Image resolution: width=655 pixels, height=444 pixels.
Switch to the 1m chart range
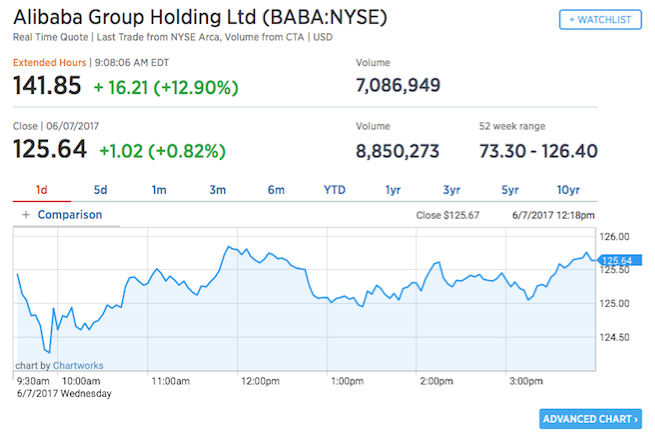pyautogui.click(x=159, y=190)
